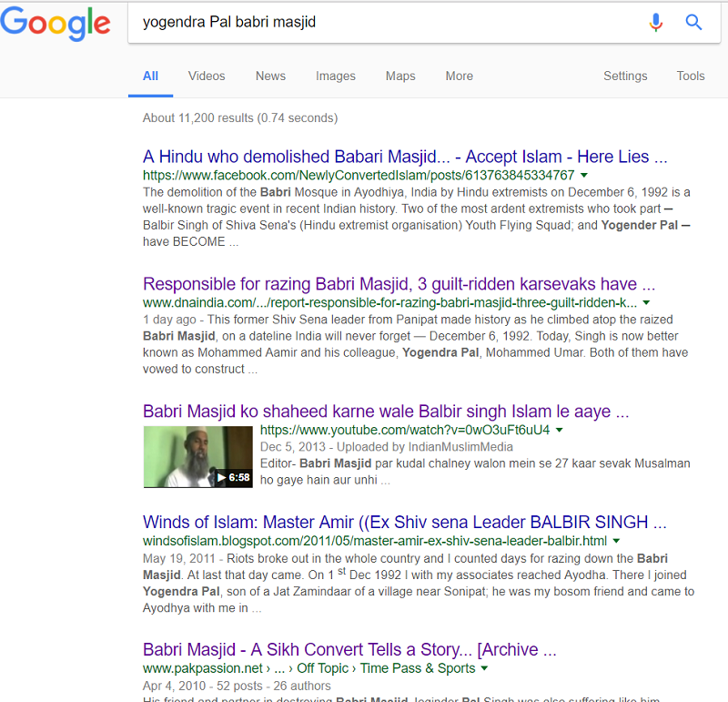Click the windsofislam.blogspot.com URL text

(x=375, y=541)
